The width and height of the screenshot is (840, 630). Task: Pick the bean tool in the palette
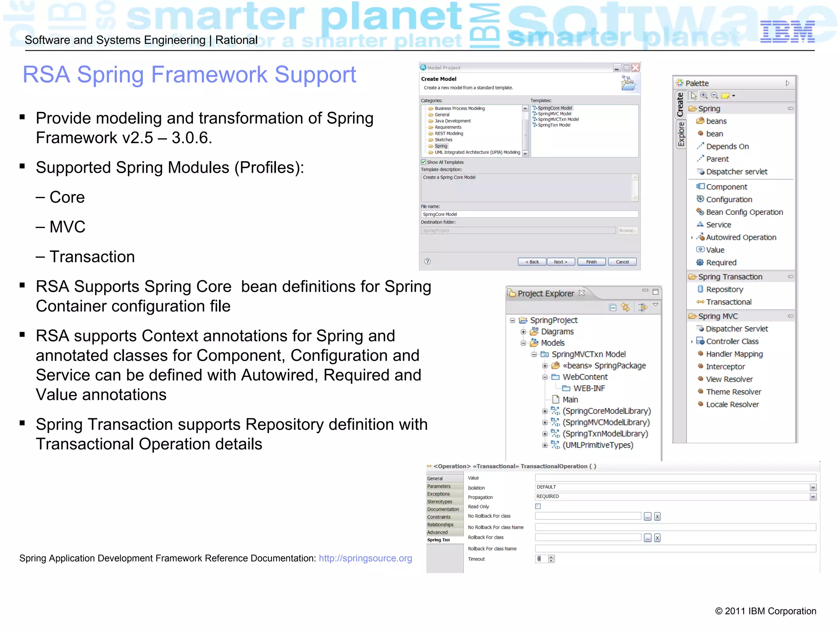[710, 134]
